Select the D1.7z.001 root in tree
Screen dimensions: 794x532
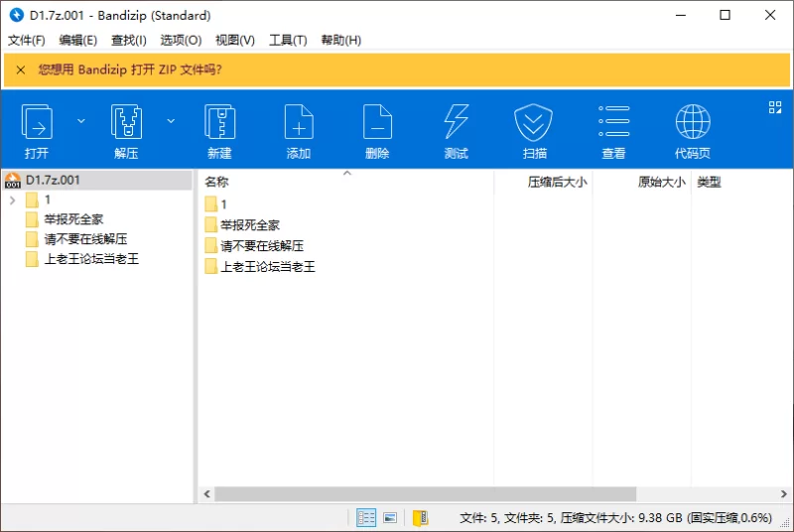[97, 180]
